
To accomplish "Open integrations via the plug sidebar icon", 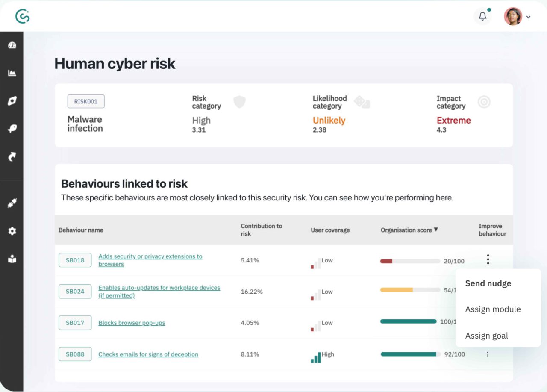I will click(12, 203).
